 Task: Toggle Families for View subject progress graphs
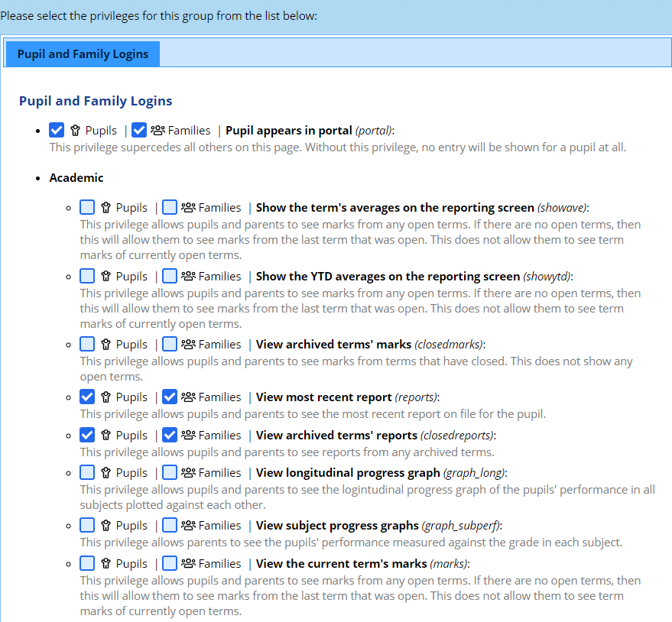[170, 525]
